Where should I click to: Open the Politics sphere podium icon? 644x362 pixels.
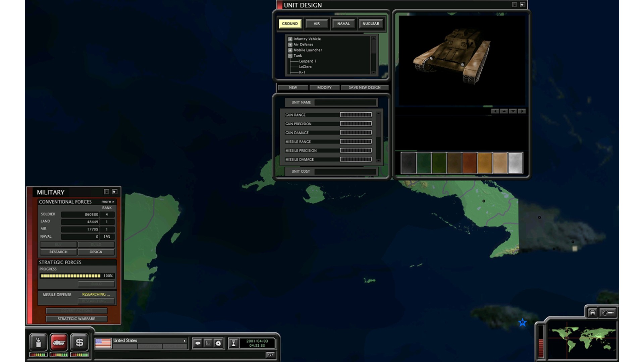click(38, 342)
